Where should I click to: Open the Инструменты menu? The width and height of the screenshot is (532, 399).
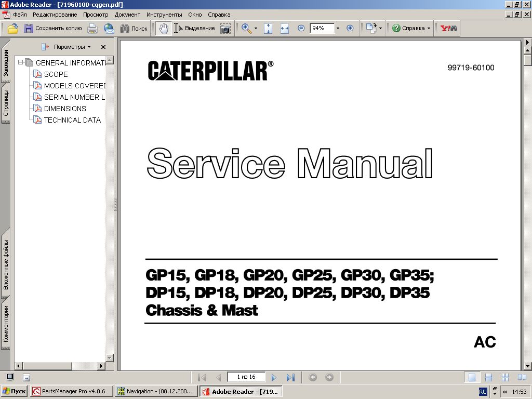point(164,15)
